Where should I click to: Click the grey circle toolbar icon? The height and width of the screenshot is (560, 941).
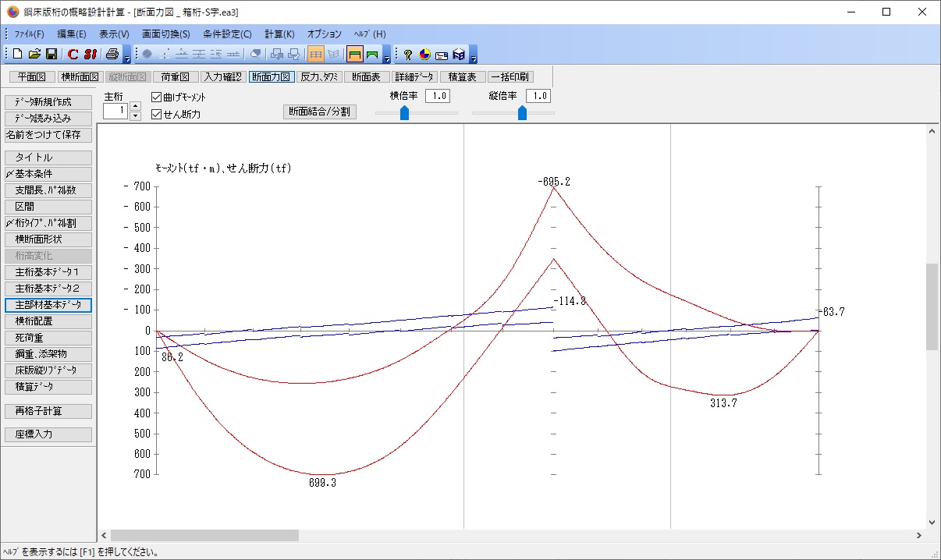pos(147,55)
